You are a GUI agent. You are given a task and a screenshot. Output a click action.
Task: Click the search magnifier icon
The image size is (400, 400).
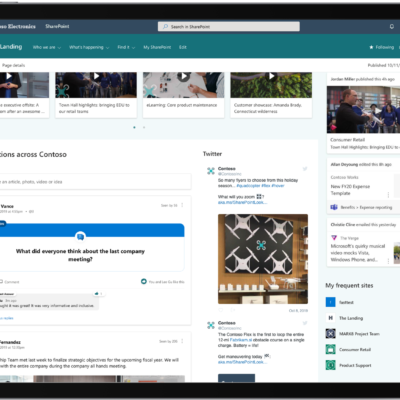[x=165, y=26]
